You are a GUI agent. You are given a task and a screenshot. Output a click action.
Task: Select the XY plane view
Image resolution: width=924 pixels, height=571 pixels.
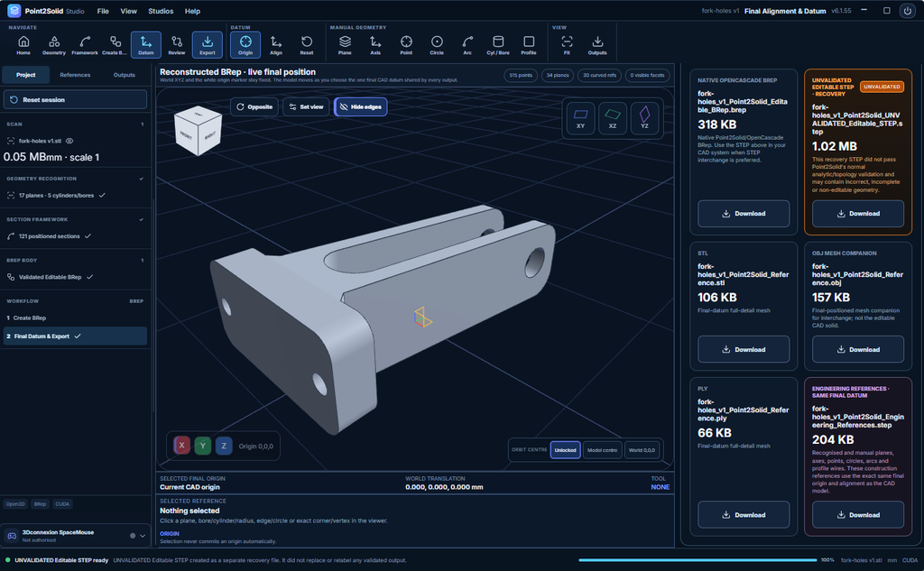(580, 117)
